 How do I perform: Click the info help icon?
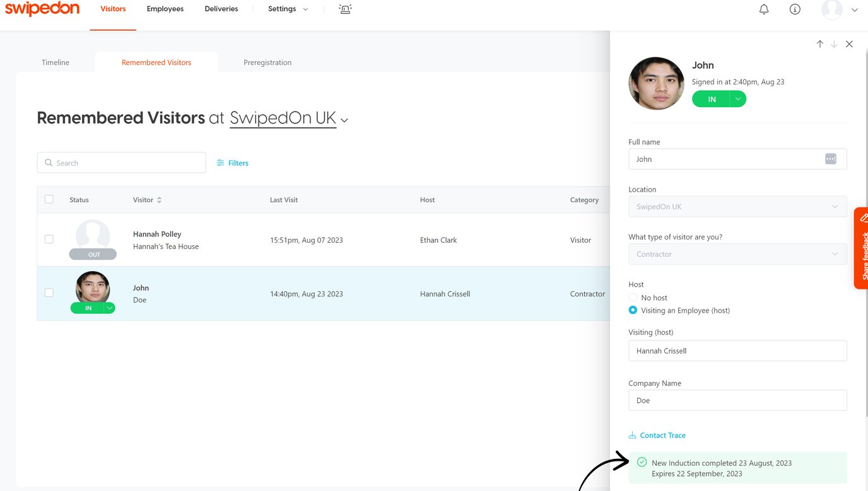coord(795,9)
